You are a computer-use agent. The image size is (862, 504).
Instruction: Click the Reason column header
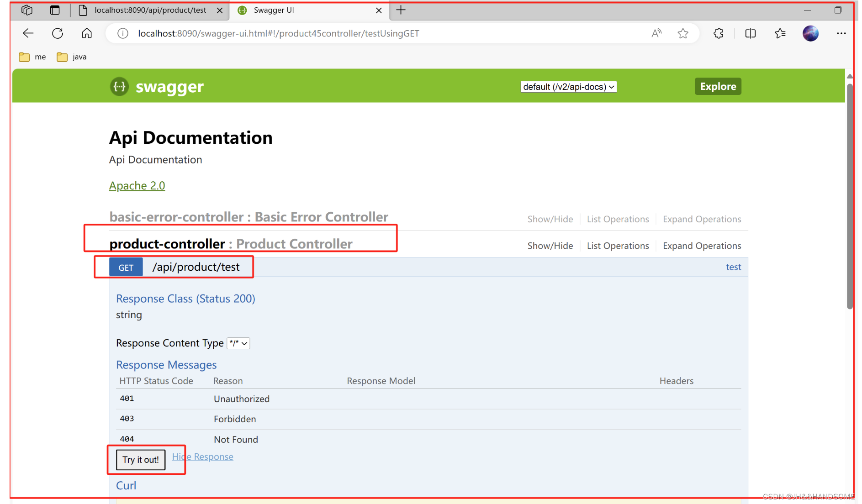[228, 381]
